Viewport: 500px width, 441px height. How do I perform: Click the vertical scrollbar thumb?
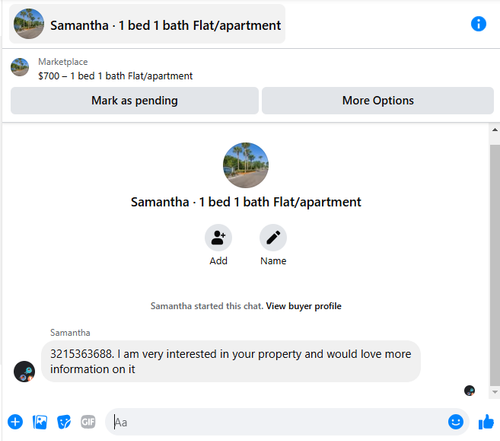tap(495, 265)
